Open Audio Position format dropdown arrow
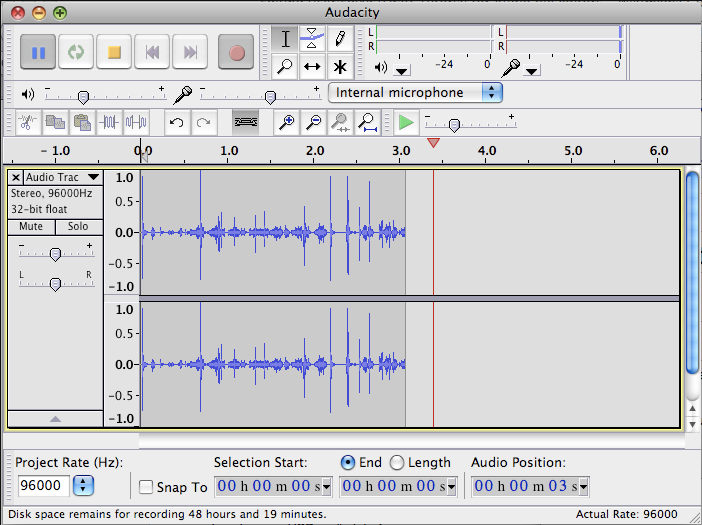 click(583, 487)
